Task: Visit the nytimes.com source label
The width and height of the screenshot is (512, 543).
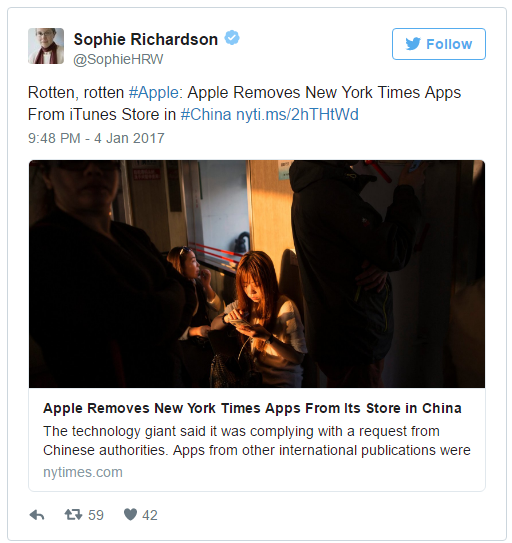Action: click(x=83, y=472)
